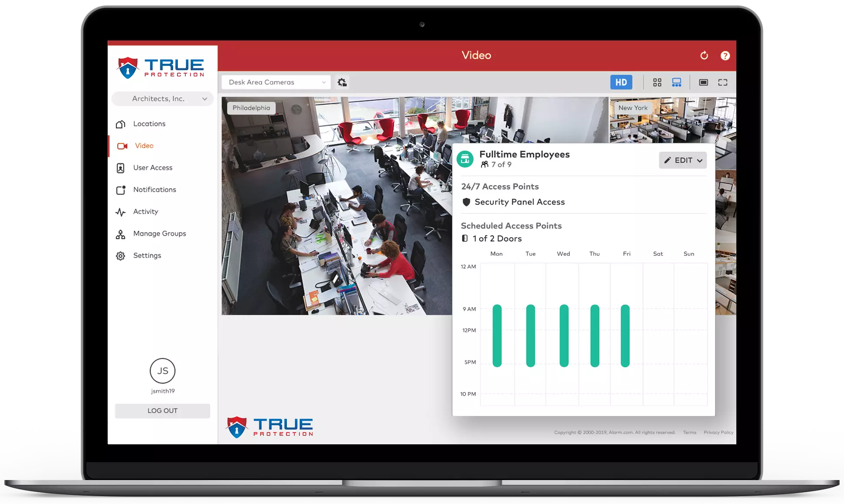The height and width of the screenshot is (504, 844).
Task: Click the Settings menu item
Action: [146, 255]
